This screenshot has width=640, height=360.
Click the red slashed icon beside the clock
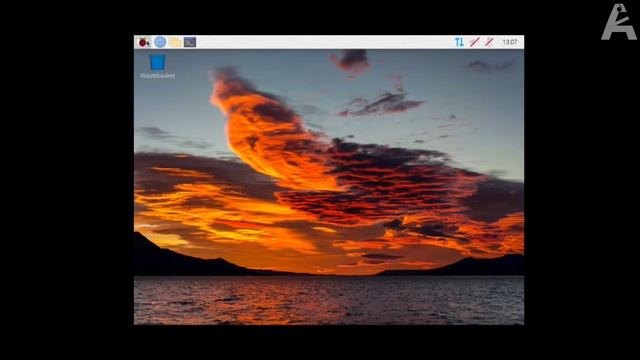tap(489, 42)
